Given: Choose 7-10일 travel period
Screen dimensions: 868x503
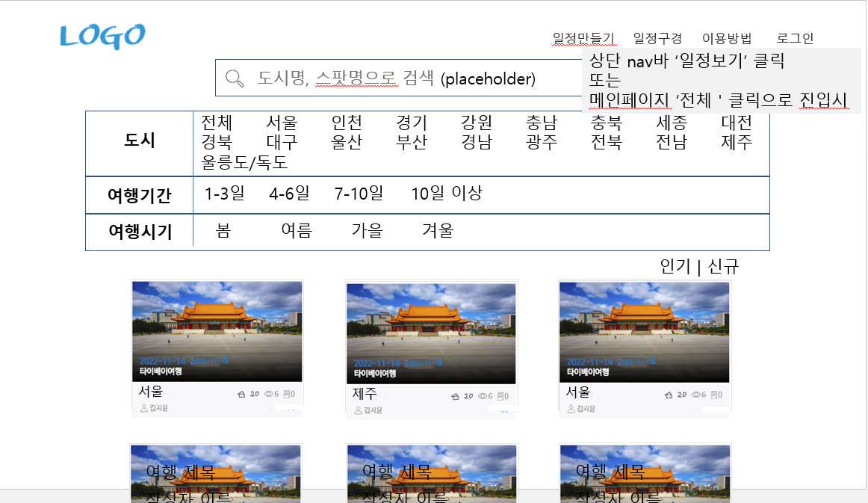Looking at the screenshot, I should click(x=359, y=194).
